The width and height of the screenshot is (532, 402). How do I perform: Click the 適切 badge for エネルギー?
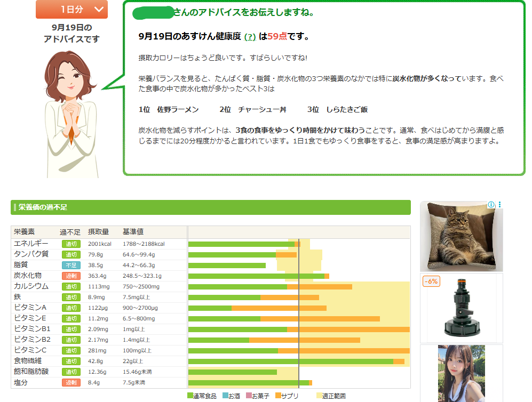pos(71,244)
